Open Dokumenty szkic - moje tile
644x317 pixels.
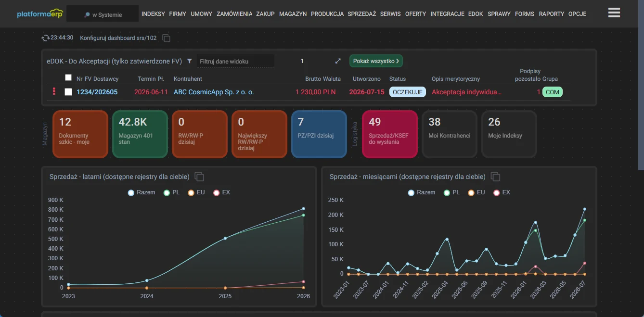pos(80,134)
